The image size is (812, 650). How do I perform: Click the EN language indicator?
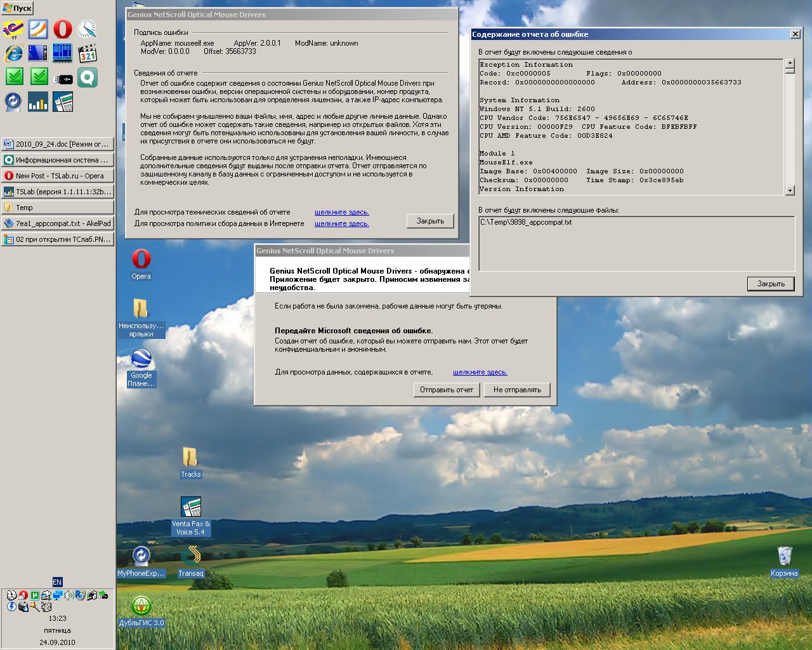tap(57, 582)
